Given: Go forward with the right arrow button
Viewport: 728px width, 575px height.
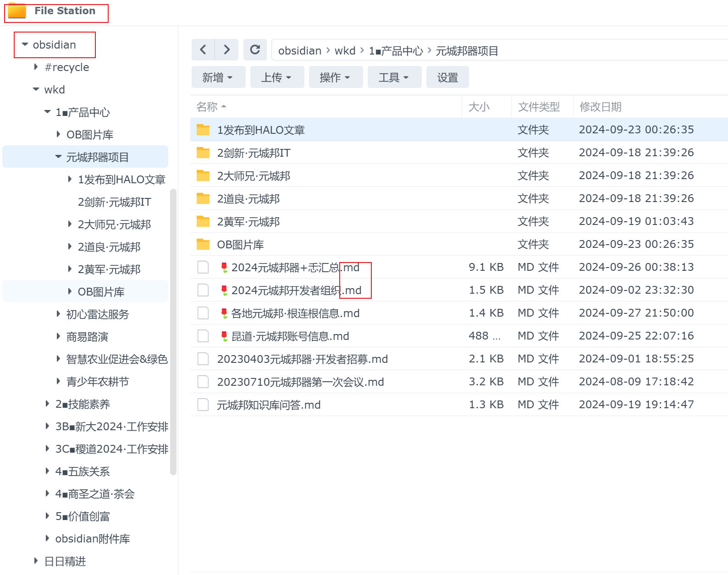Looking at the screenshot, I should pos(226,49).
